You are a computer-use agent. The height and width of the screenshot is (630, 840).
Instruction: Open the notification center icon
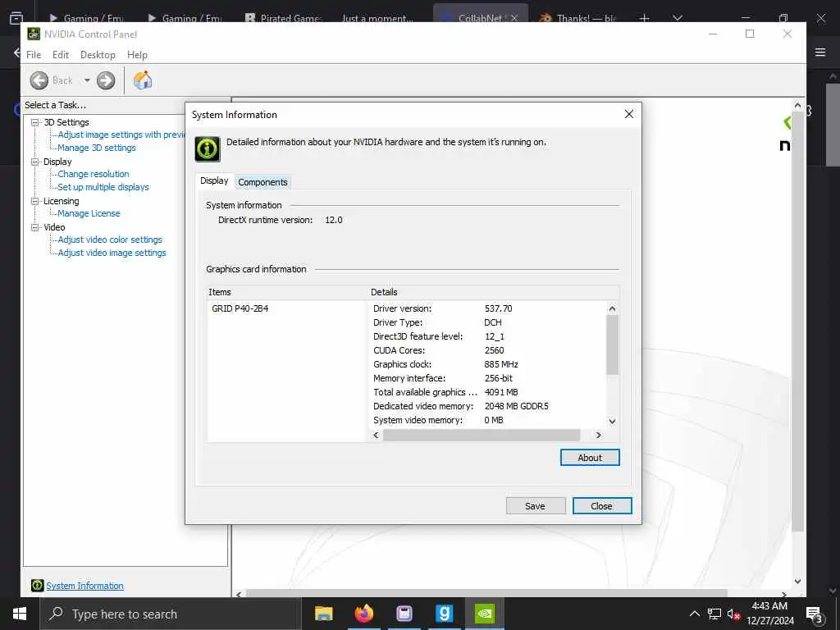pos(814,614)
